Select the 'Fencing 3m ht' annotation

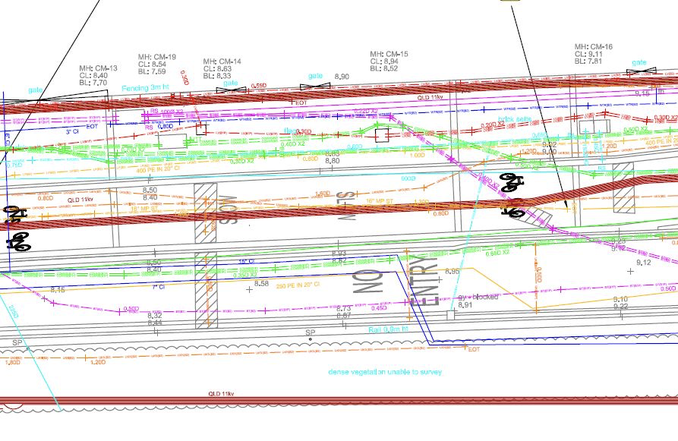coord(145,88)
